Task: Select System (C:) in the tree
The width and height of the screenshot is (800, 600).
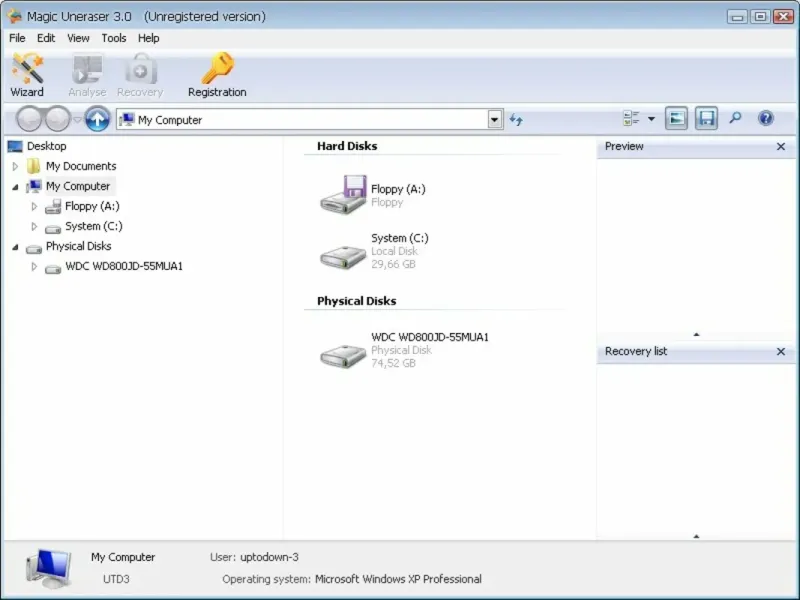Action: coord(94,226)
